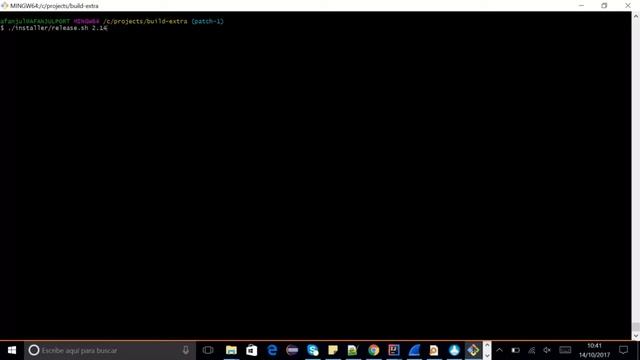Open Task View from the taskbar
The height and width of the screenshot is (360, 640).
point(208,350)
